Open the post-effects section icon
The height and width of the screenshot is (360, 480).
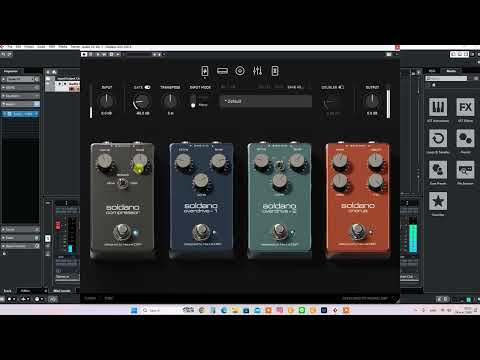[275, 71]
